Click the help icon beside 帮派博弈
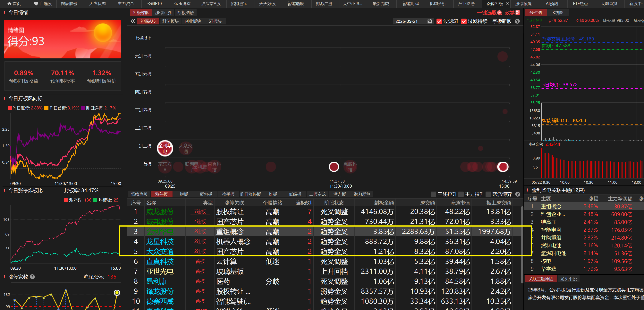This screenshot has width=644, height=310. point(518,194)
